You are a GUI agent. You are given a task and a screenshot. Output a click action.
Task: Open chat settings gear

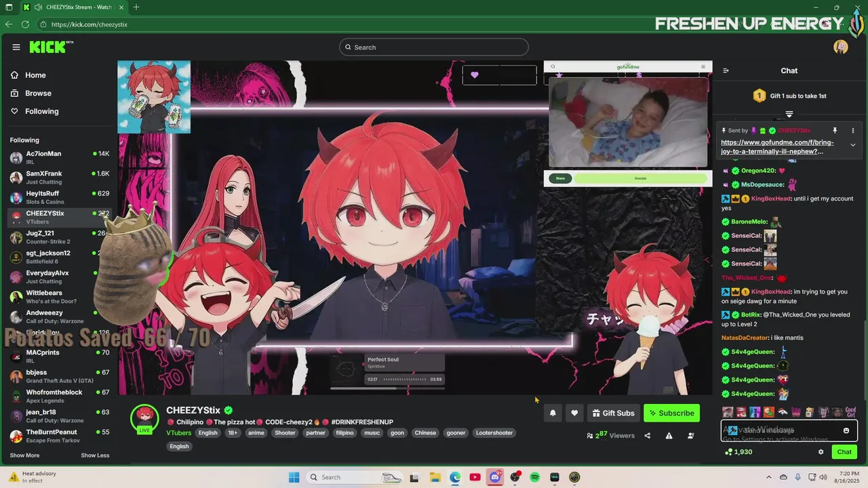pyautogui.click(x=821, y=452)
